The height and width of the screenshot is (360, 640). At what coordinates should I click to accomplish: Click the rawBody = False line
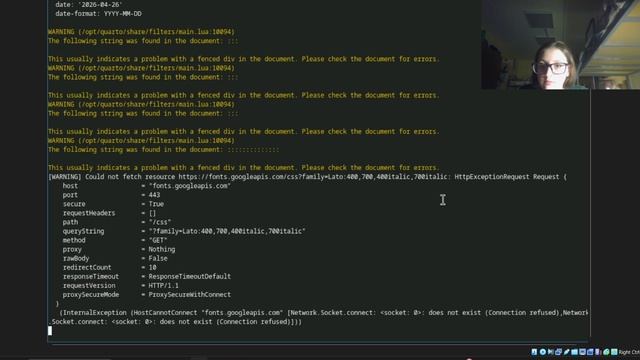click(115, 258)
